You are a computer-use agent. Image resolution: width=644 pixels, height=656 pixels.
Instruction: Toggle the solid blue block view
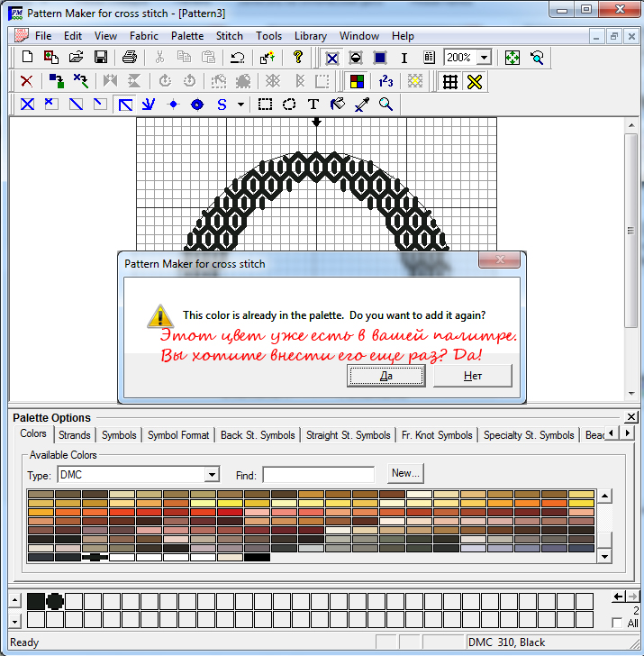coord(380,58)
